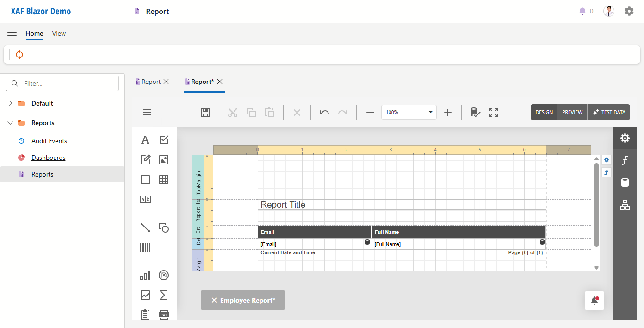The width and height of the screenshot is (644, 328).
Task: Open the settings gear in header
Action: pos(629,11)
